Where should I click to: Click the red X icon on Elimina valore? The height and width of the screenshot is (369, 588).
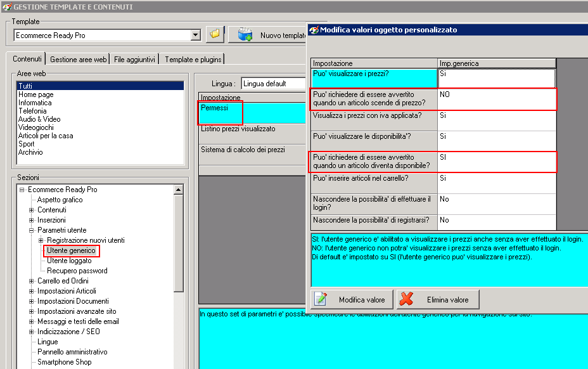click(406, 299)
